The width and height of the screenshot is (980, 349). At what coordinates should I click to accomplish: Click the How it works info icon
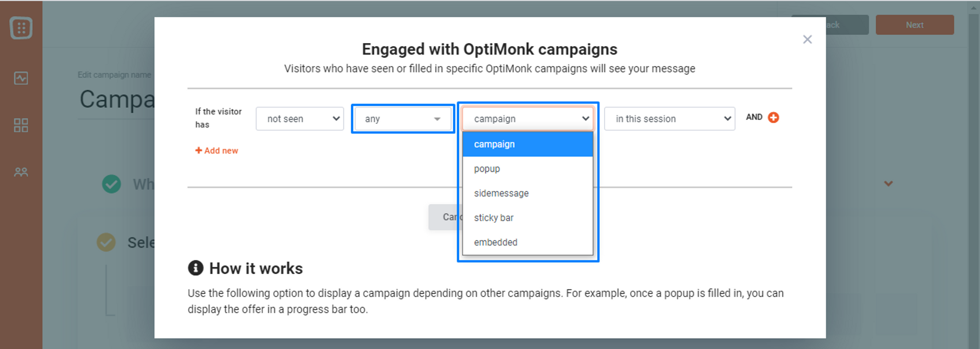[196, 268]
